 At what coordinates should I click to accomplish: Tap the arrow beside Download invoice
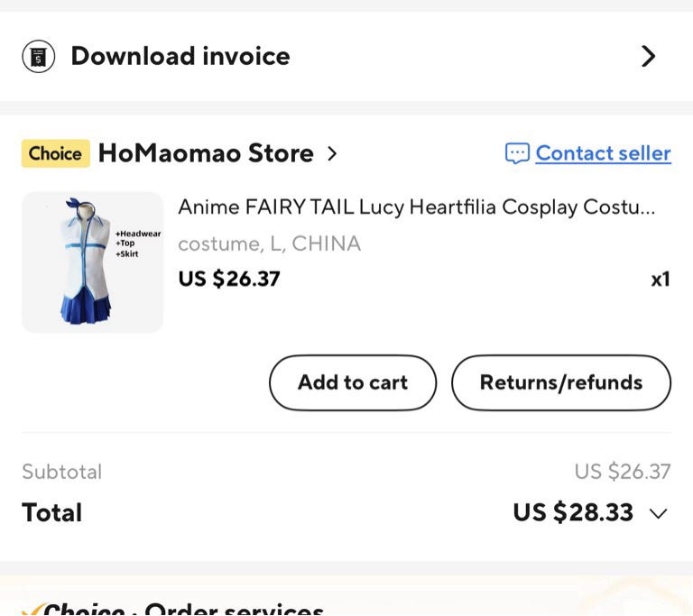(648, 57)
